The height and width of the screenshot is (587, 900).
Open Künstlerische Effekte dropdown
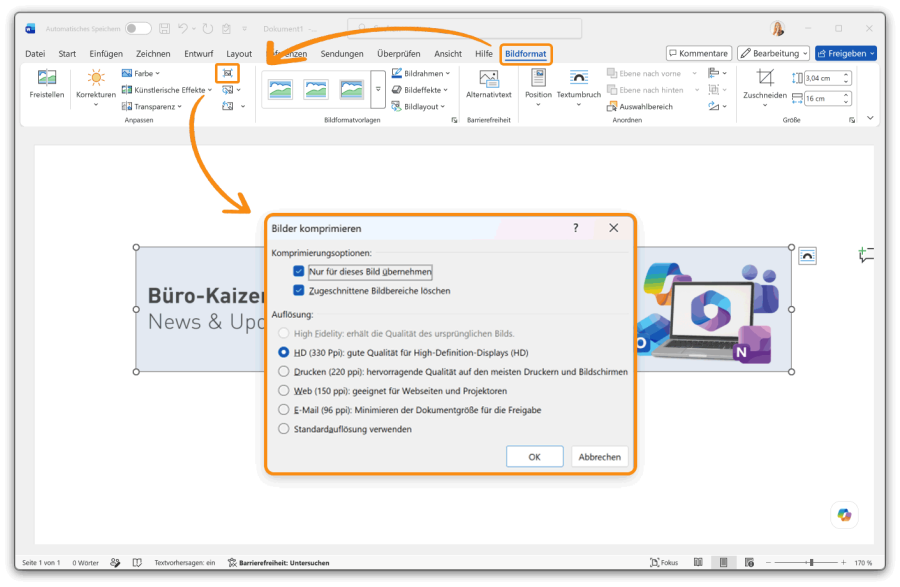tap(166, 90)
